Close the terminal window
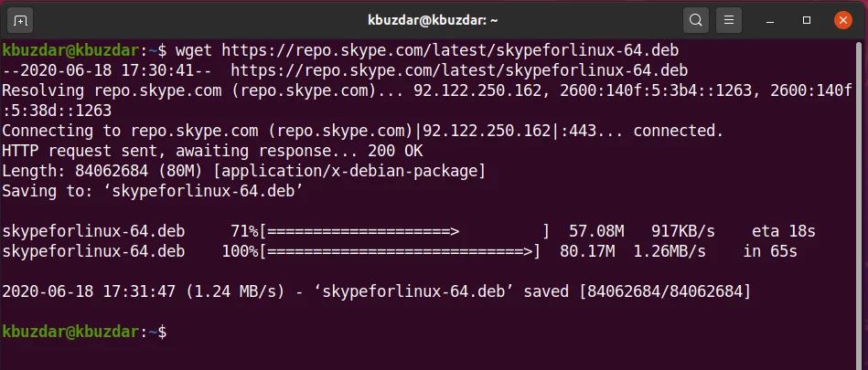 pyautogui.click(x=843, y=21)
